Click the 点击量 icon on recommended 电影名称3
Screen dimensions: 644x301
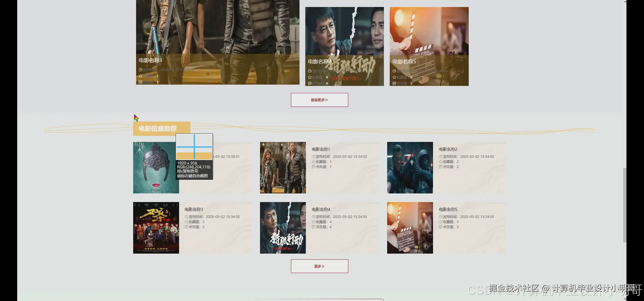[186, 227]
